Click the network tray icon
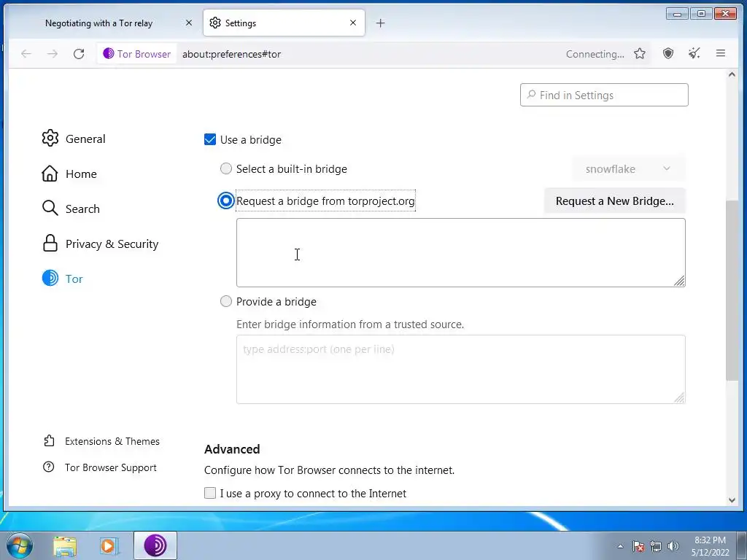The height and width of the screenshot is (560, 747). (656, 546)
